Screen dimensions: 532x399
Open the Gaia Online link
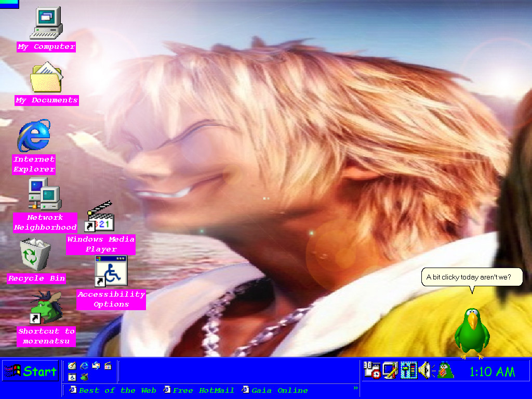275,390
